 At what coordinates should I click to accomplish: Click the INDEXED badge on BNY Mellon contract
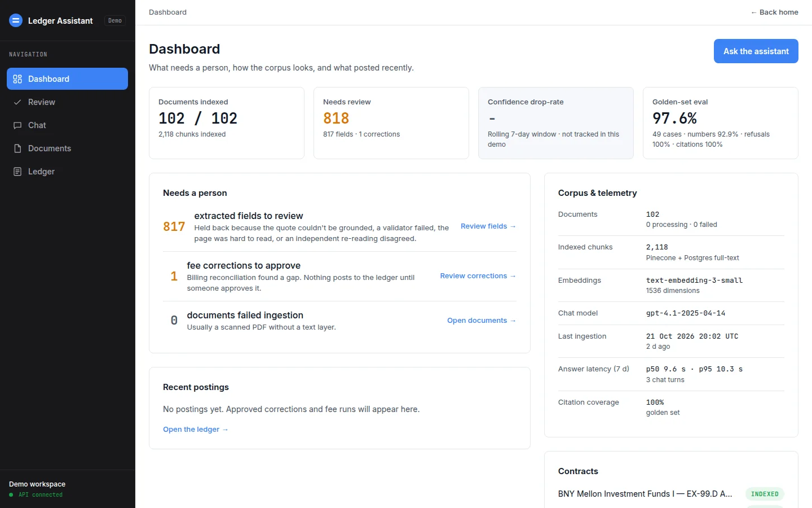click(x=765, y=494)
